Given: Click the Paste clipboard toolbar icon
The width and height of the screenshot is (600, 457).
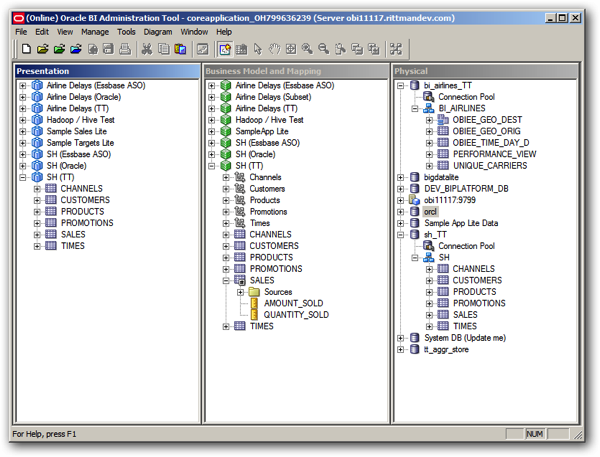Looking at the screenshot, I should (180, 49).
